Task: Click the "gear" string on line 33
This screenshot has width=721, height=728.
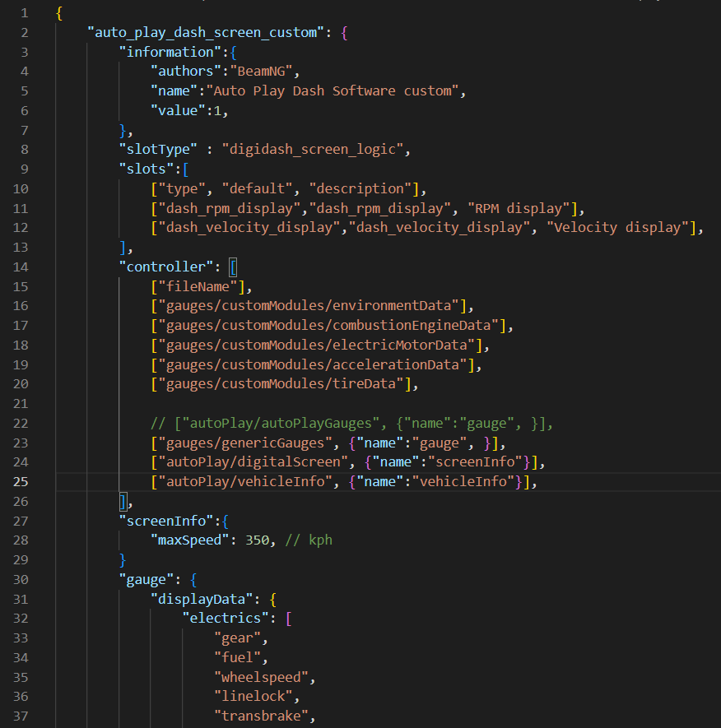Action: (237, 638)
